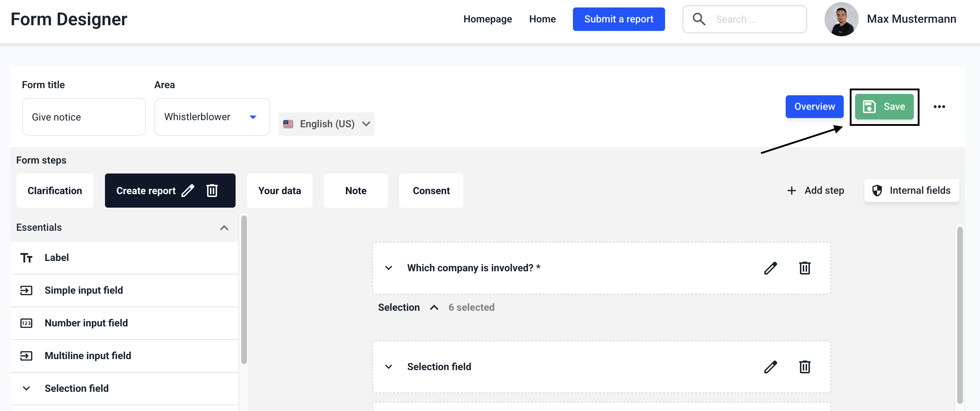The height and width of the screenshot is (411, 980).
Task: Click Max Mustermann's profile avatar
Action: point(841,19)
